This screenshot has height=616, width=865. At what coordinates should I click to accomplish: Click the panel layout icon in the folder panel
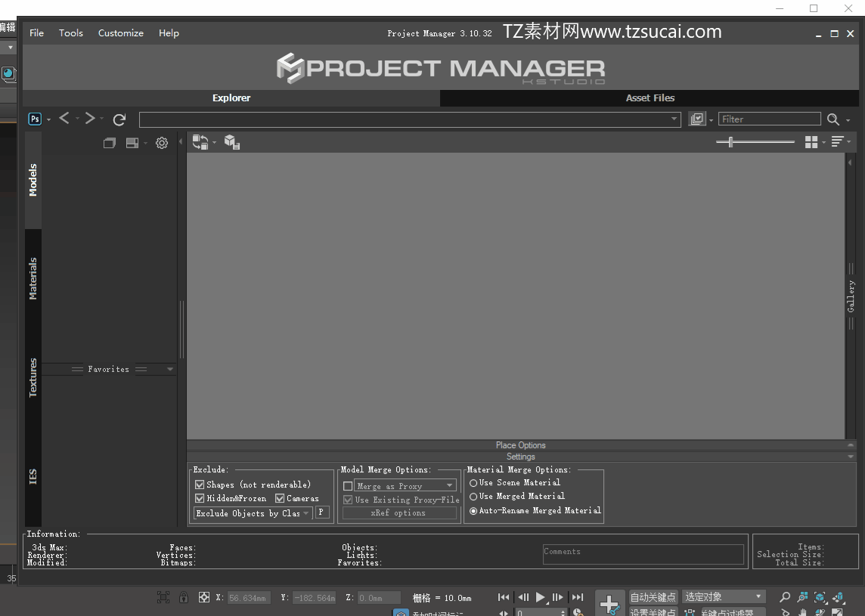[132, 143]
